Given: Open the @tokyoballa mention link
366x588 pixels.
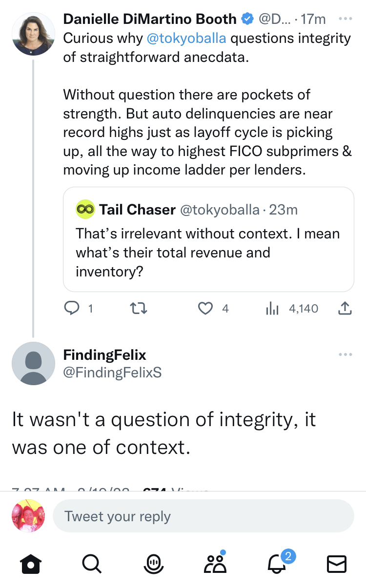Looking at the screenshot, I should (186, 39).
